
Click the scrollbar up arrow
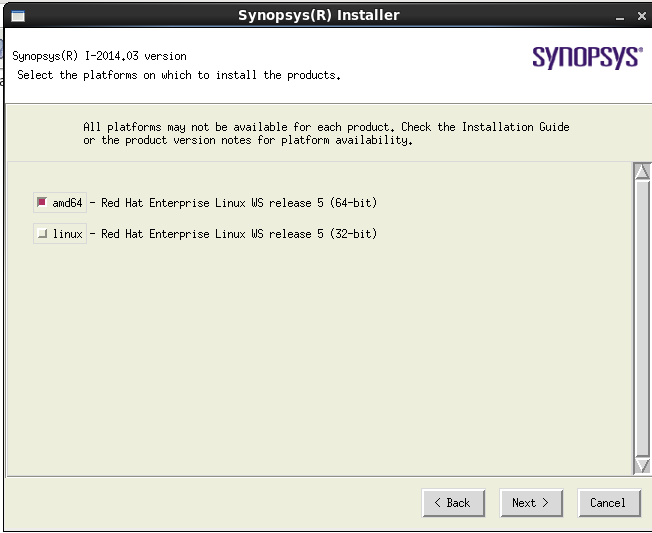point(642,171)
